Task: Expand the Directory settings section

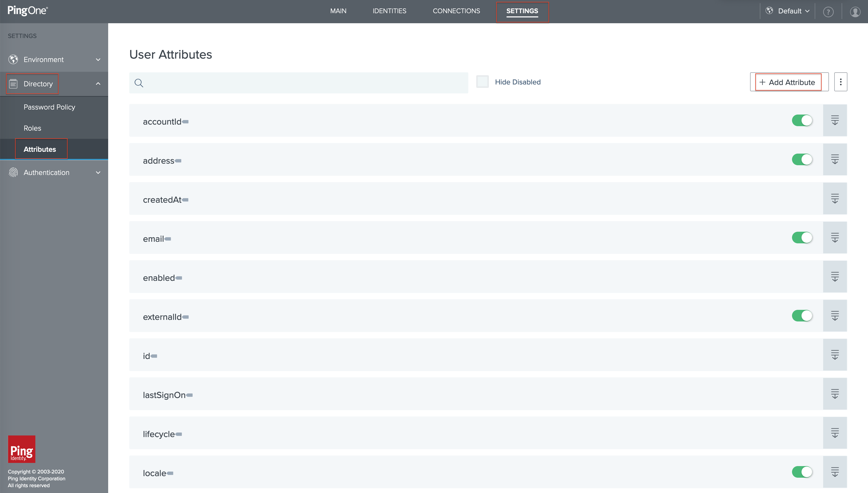Action: (54, 83)
